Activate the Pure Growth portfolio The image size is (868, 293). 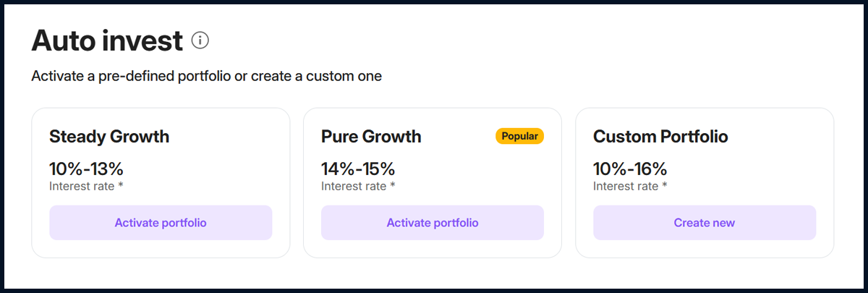(x=433, y=223)
